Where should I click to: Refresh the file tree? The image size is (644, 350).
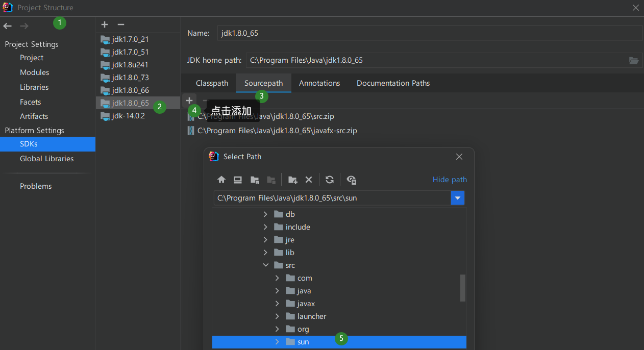330,180
